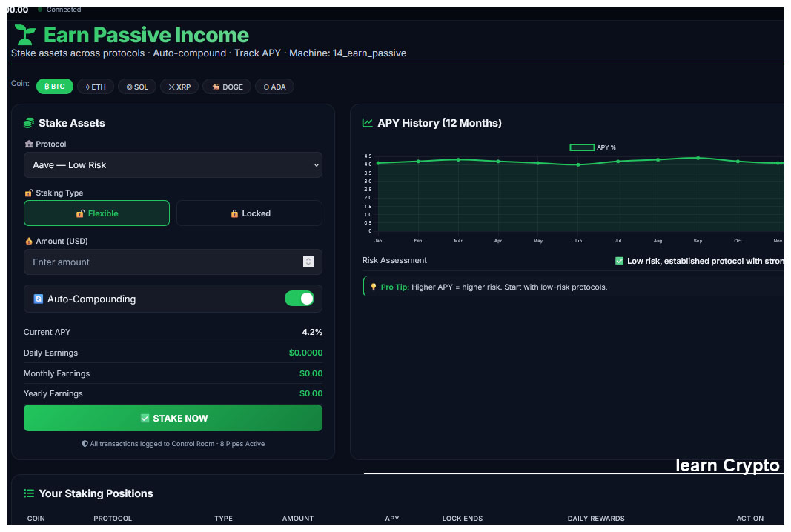
Task: Select the BTC coin chip
Action: (x=55, y=87)
